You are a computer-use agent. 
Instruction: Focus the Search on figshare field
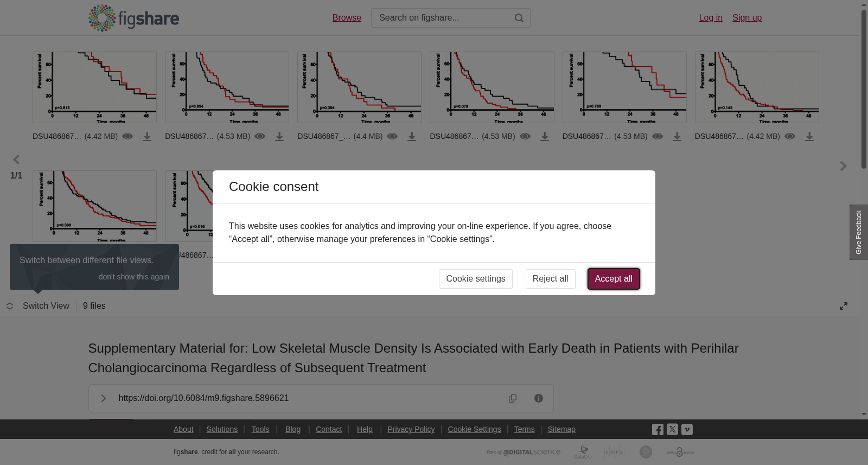tap(443, 18)
